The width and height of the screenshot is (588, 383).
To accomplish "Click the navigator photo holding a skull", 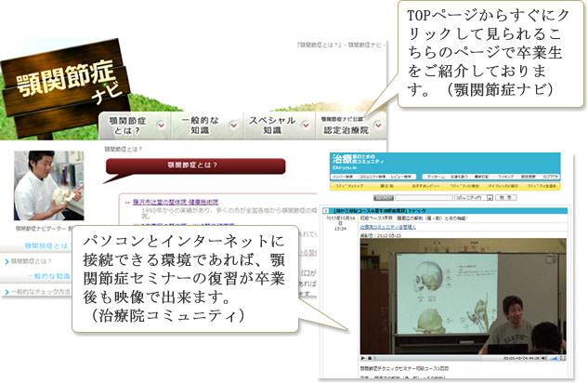I will click(x=49, y=185).
